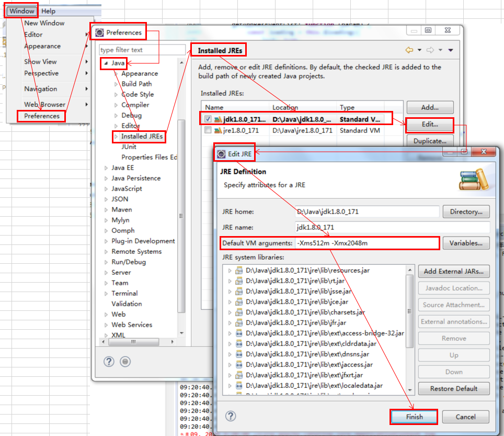Click Add... in Installed JREs
504x436 pixels.
point(430,107)
